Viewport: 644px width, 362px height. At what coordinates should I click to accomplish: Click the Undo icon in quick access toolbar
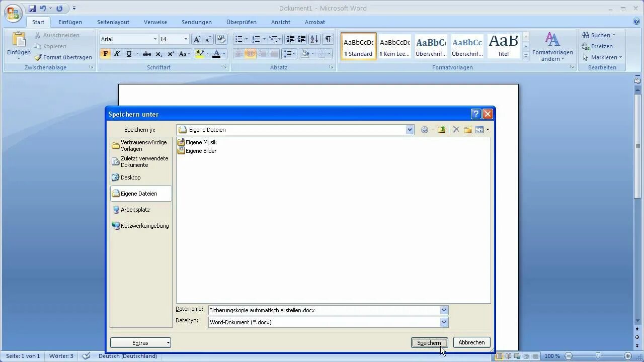click(x=43, y=9)
